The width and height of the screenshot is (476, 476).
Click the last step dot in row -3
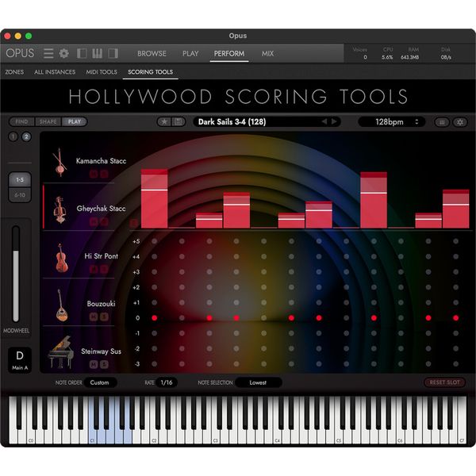click(x=455, y=363)
